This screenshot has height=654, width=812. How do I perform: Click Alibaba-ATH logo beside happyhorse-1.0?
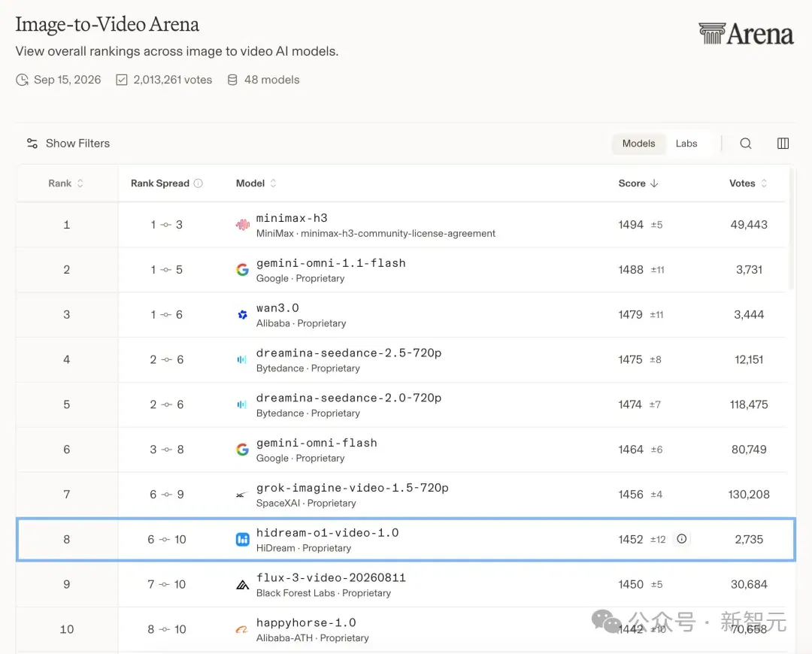tap(242, 630)
